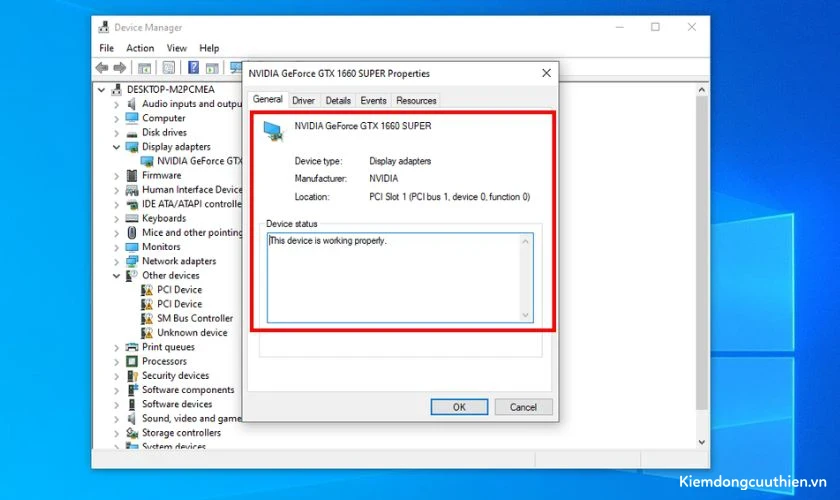
Task: Click the Back arrow toolbar icon
Action: (102, 68)
